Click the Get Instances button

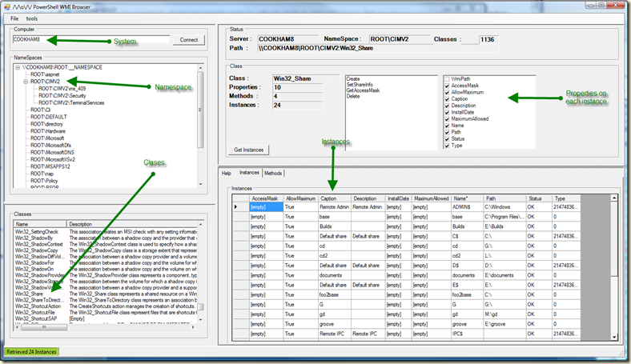(x=250, y=150)
